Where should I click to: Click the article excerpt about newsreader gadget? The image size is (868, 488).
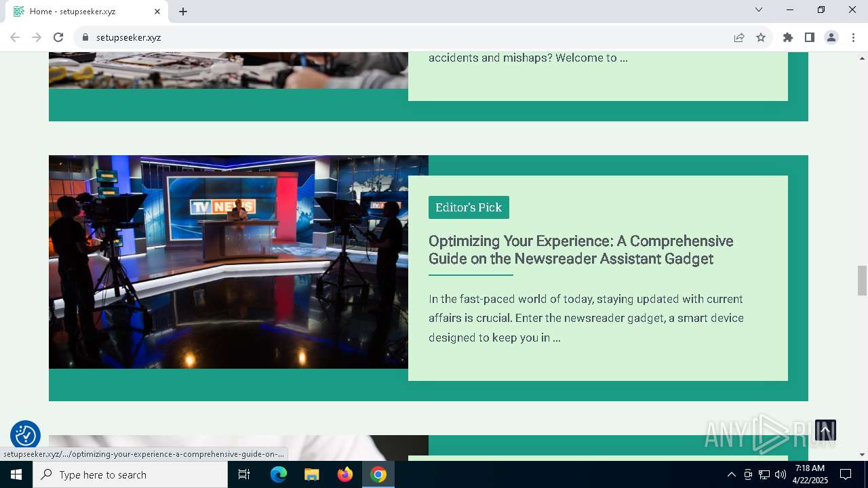pos(586,318)
